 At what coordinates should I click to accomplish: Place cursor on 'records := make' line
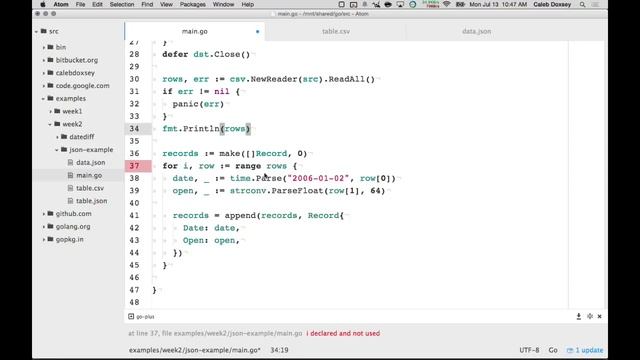(234, 154)
